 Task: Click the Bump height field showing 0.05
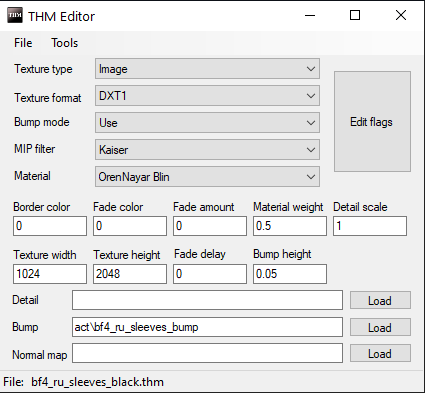[x=290, y=274]
